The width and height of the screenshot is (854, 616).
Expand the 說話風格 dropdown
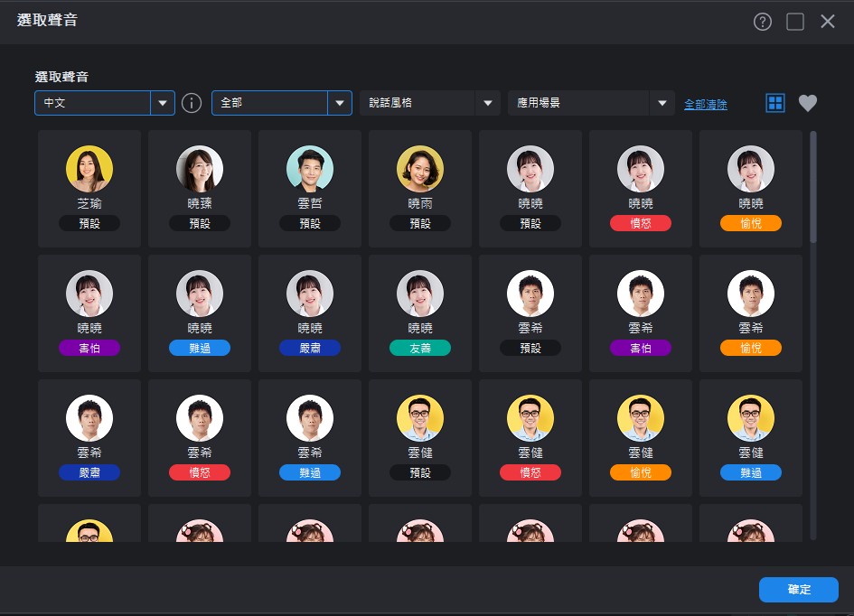[x=430, y=103]
